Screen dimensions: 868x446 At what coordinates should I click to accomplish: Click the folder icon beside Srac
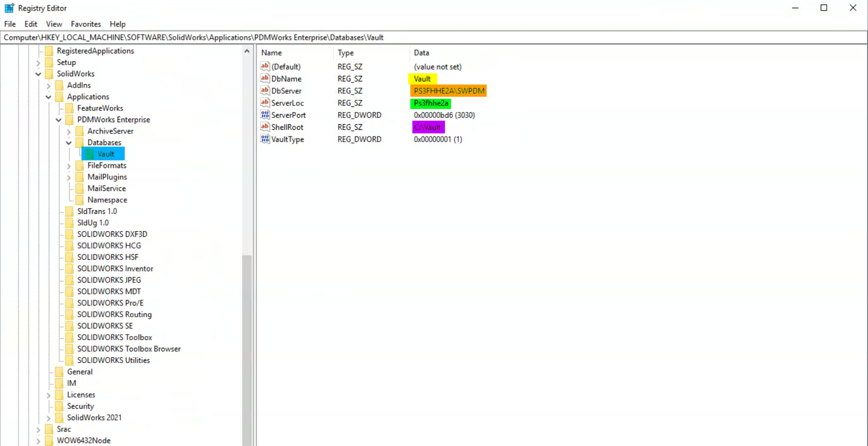49,429
